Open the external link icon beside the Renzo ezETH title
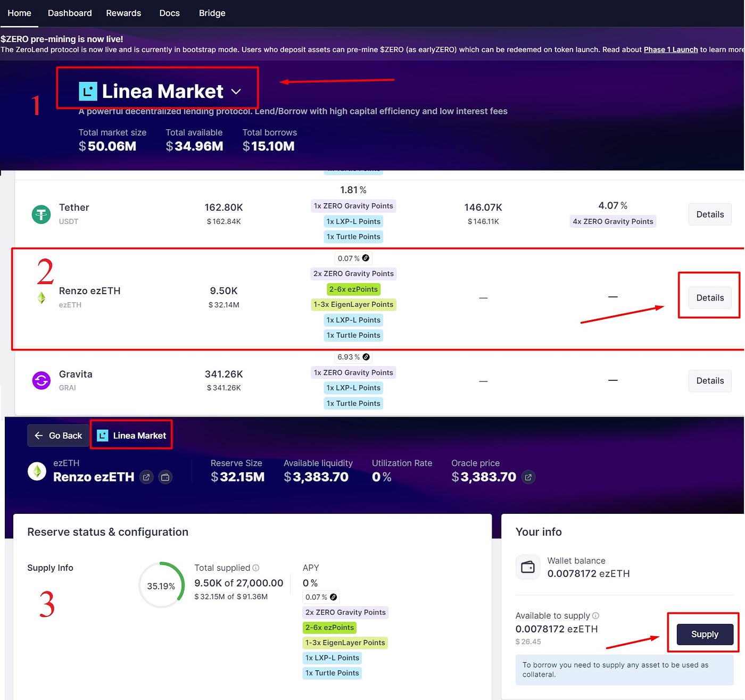 point(146,477)
